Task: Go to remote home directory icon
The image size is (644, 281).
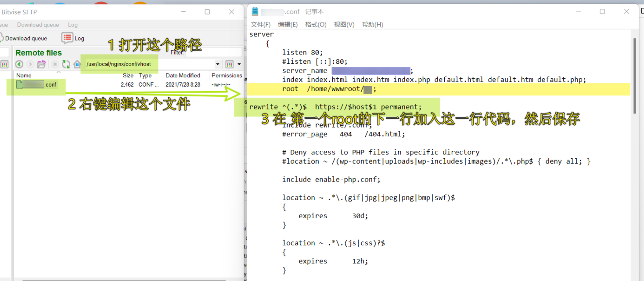Action: [77, 64]
